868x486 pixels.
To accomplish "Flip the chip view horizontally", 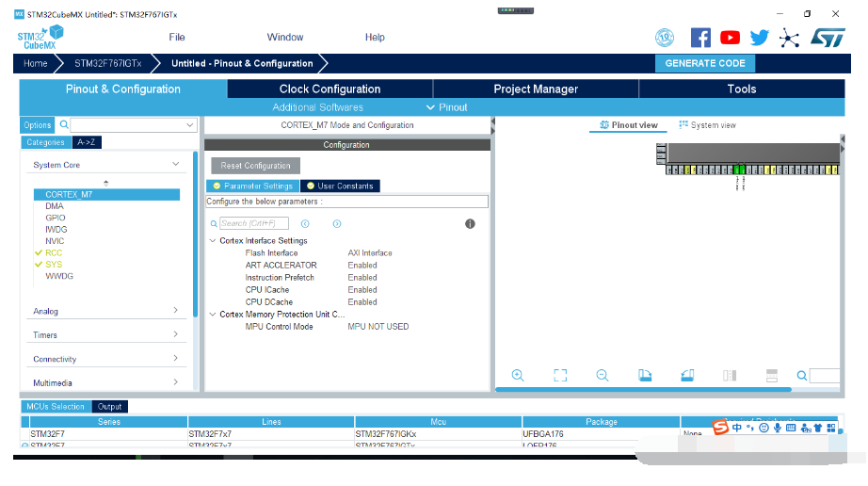I will (730, 375).
